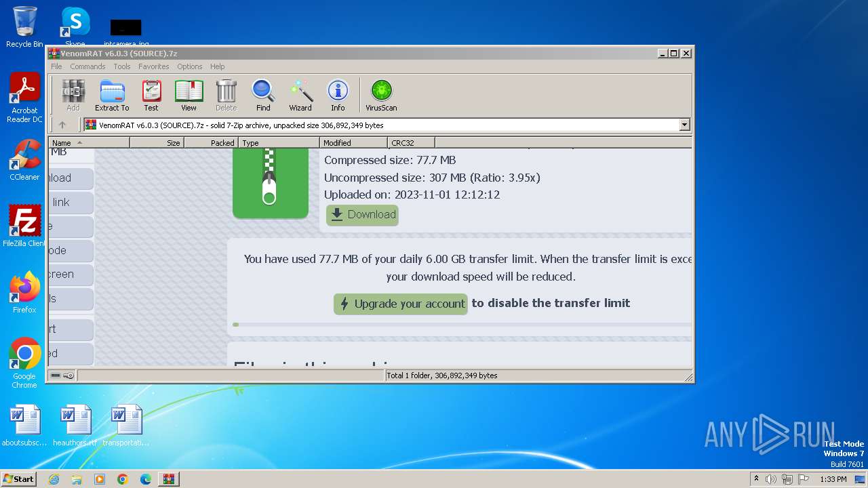
Task: Expand the archive path dropdown arrow
Action: click(x=684, y=125)
